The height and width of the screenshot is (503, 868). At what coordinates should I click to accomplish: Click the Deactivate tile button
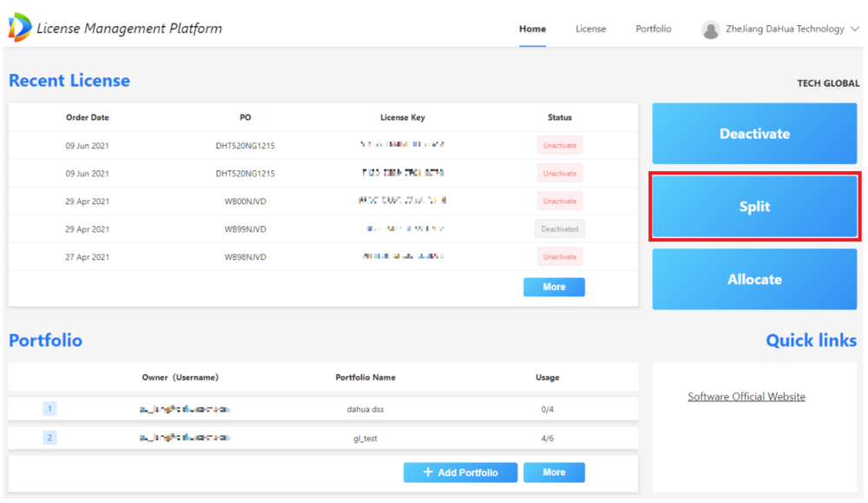coord(754,134)
